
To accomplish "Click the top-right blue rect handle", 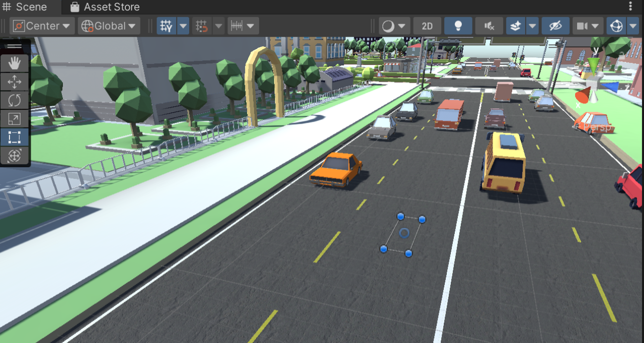I will tap(422, 219).
